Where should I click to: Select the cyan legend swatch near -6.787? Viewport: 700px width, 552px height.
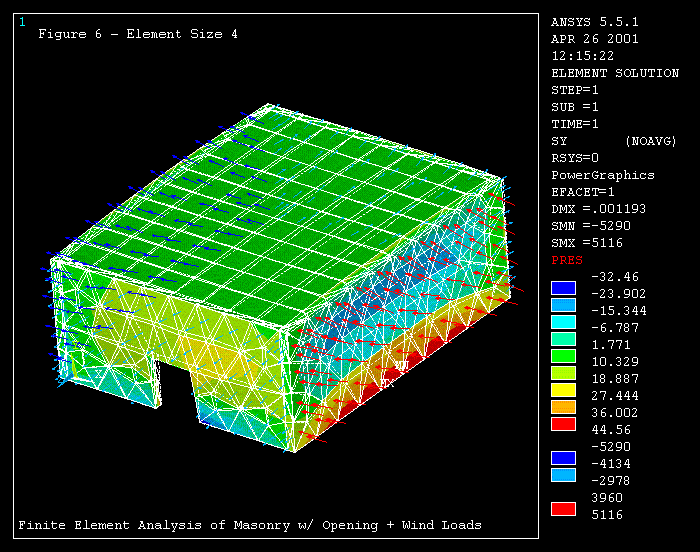pos(564,322)
